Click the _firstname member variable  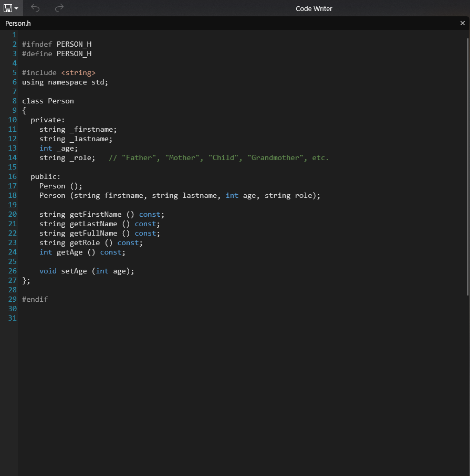tap(92, 129)
